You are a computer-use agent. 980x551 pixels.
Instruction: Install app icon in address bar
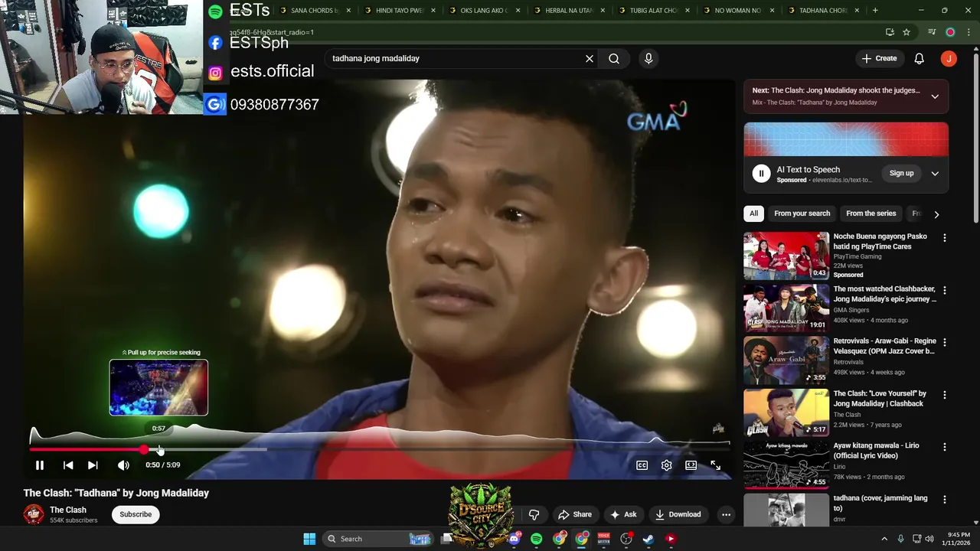pos(890,32)
